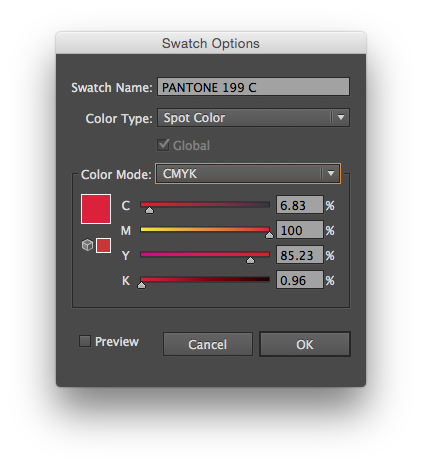Image resolution: width=422 pixels, height=467 pixels.
Task: Confirm the swatch with OK
Action: point(305,344)
